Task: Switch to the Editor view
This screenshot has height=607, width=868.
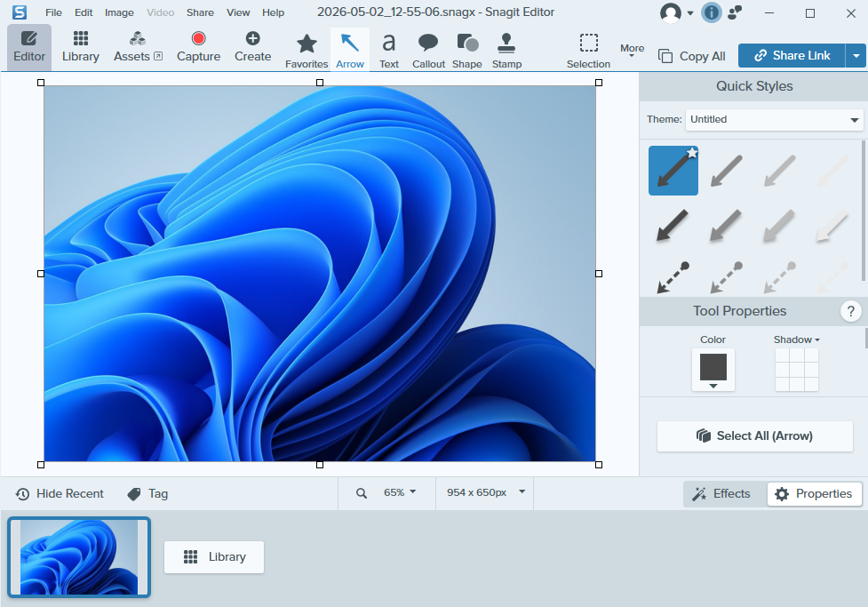Action: (x=29, y=48)
